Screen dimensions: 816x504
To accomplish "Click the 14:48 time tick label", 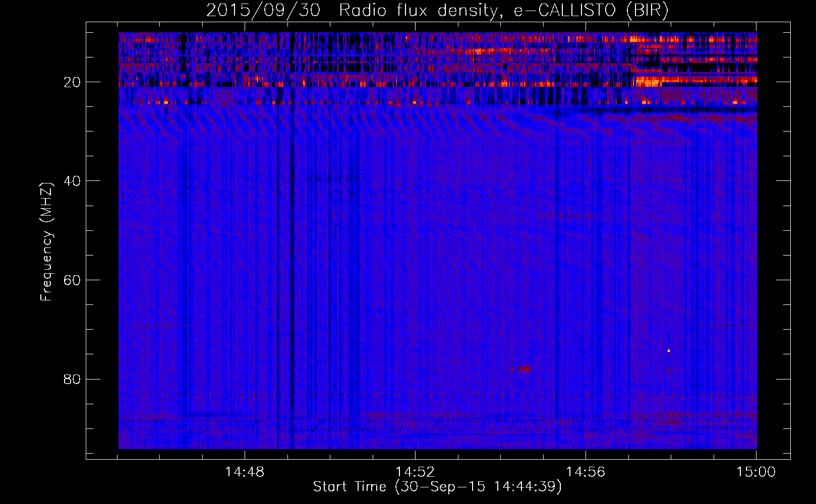I will (245, 472).
